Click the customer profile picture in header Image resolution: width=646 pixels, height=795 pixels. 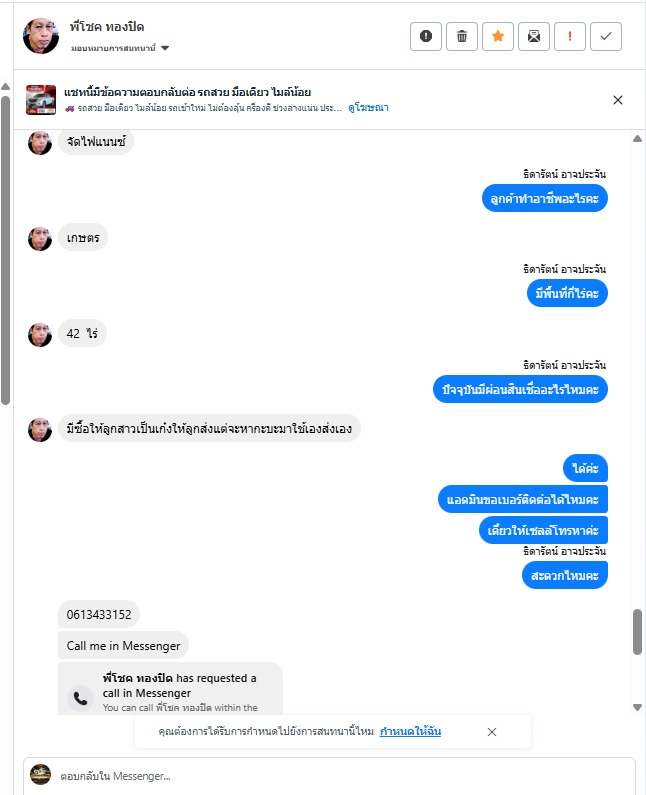(41, 36)
